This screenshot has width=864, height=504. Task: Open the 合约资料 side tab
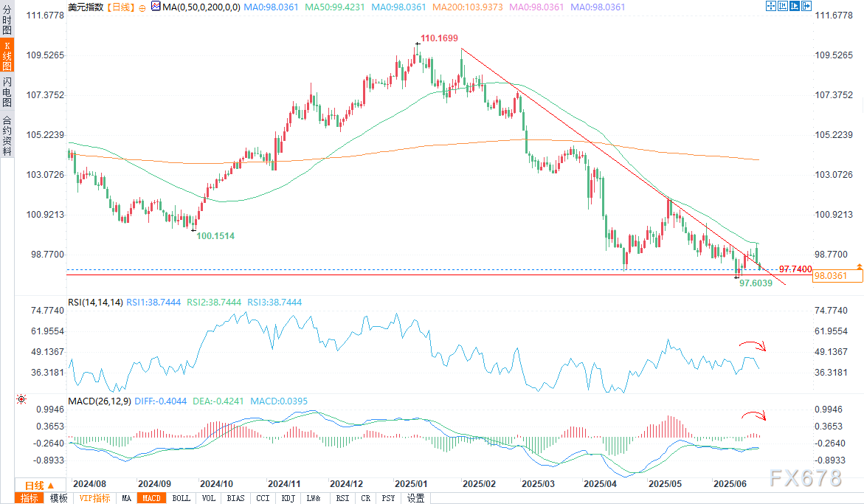pyautogui.click(x=7, y=135)
